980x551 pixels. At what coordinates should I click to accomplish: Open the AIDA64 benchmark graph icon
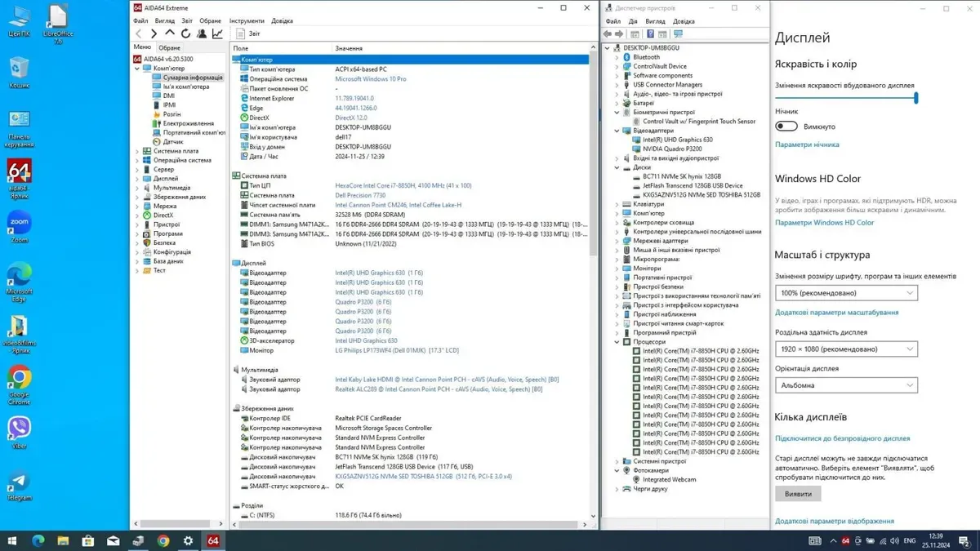(x=217, y=34)
